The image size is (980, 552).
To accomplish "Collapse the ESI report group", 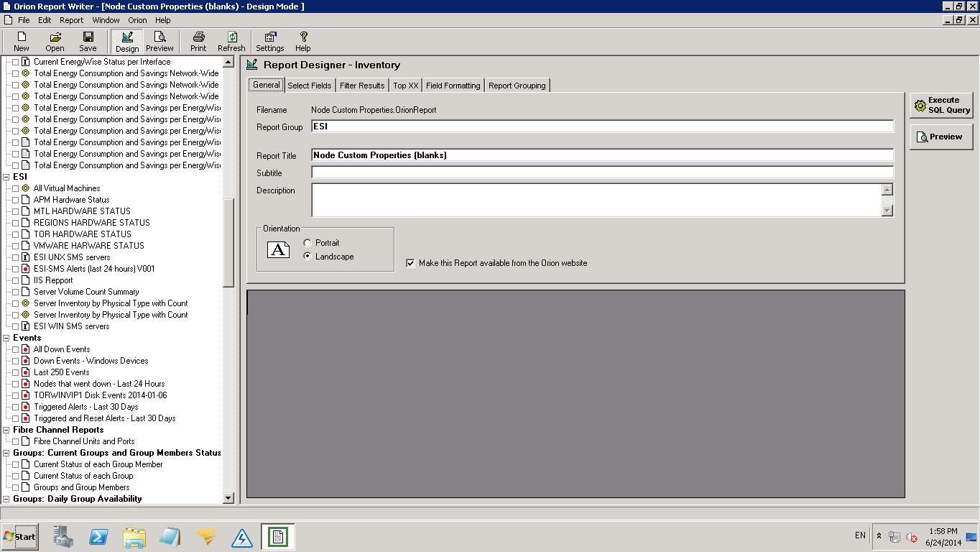I will click(x=6, y=177).
